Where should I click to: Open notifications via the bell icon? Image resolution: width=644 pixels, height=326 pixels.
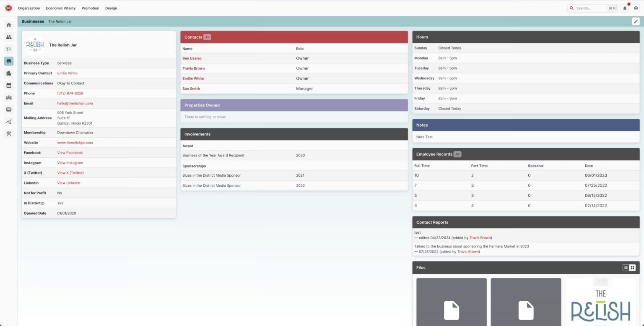click(x=625, y=8)
